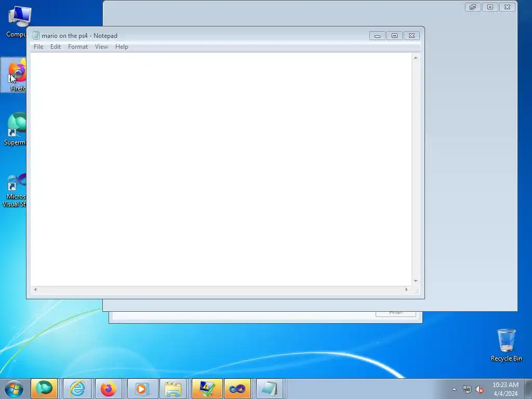Click the Notepad title bar icon
The height and width of the screenshot is (399, 532).
tap(36, 36)
